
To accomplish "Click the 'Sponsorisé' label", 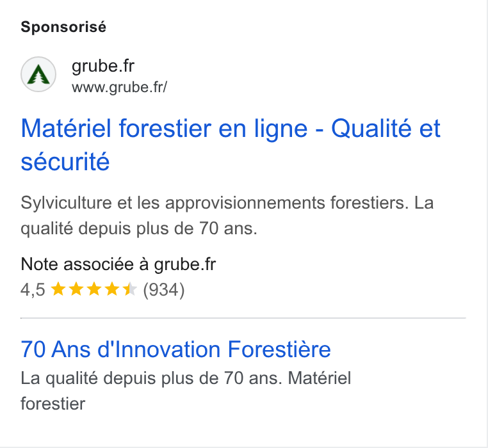I will [x=63, y=27].
